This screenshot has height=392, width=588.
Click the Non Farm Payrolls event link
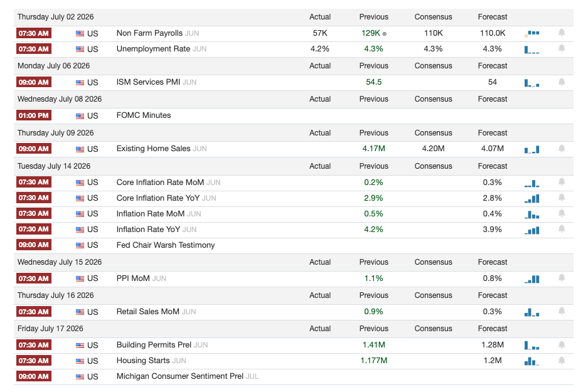point(149,33)
